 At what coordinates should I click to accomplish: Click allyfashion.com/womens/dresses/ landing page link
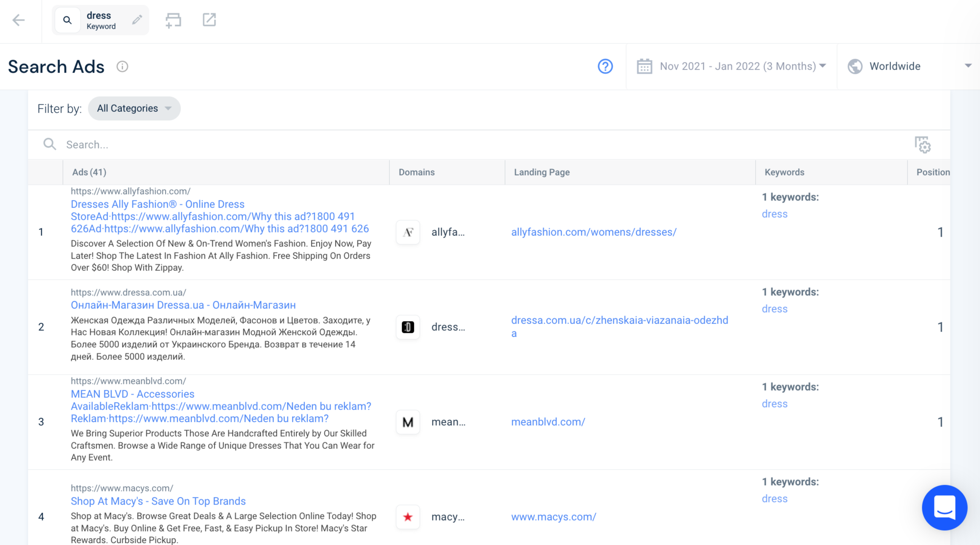594,232
